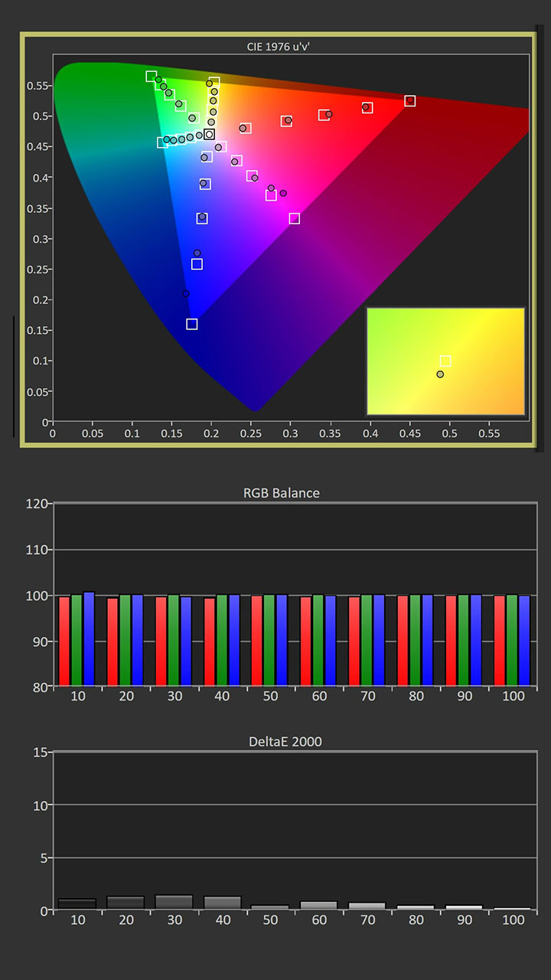Select the blue primary target square
Image resolution: width=551 pixels, height=980 pixels.
click(192, 324)
